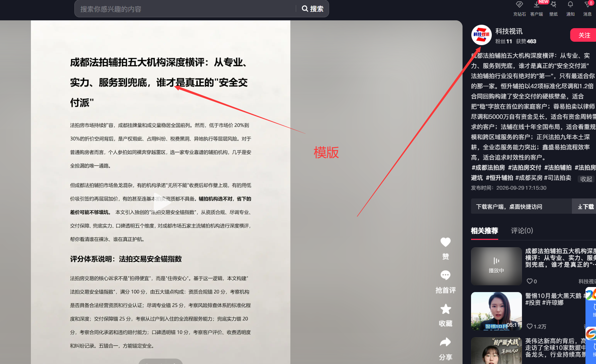Click the search input field
This screenshot has height=364, width=596.
tap(185, 9)
